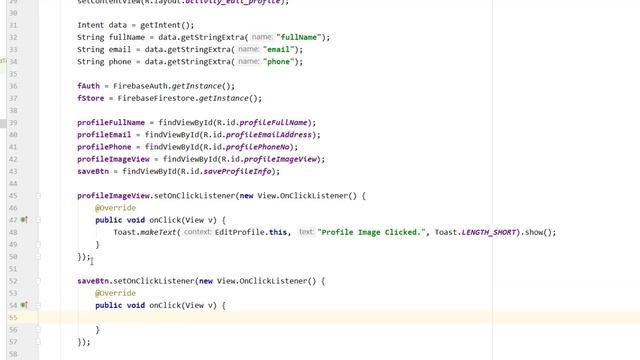
Task: Collapse the saveBtn listener fold at line 52
Action: 38,281
